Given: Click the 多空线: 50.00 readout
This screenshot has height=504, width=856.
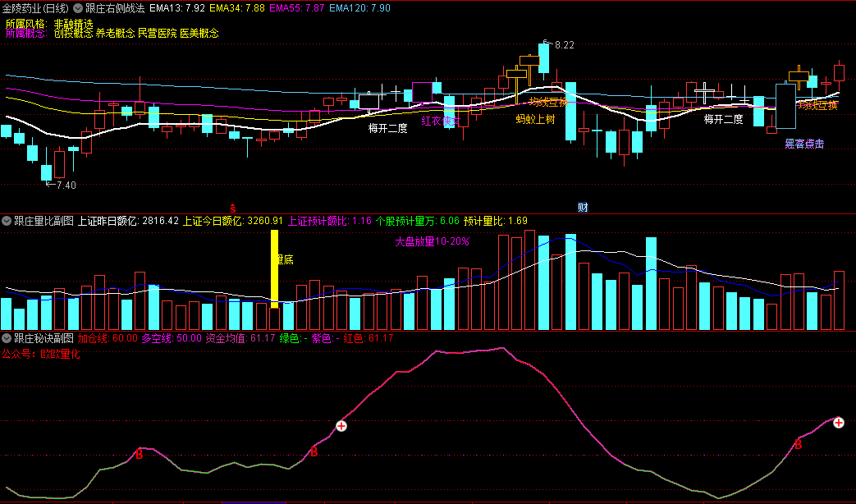Looking at the screenshot, I should [172, 338].
